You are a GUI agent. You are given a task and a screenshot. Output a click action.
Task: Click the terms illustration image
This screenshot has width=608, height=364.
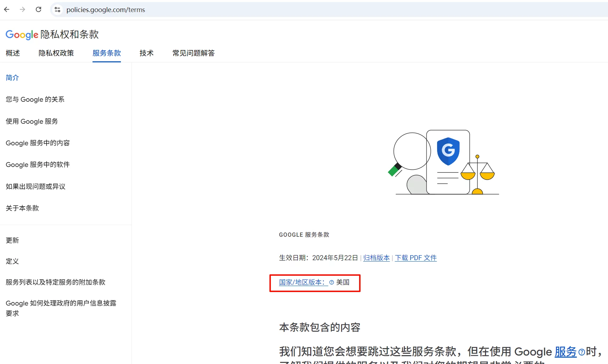coord(443,163)
